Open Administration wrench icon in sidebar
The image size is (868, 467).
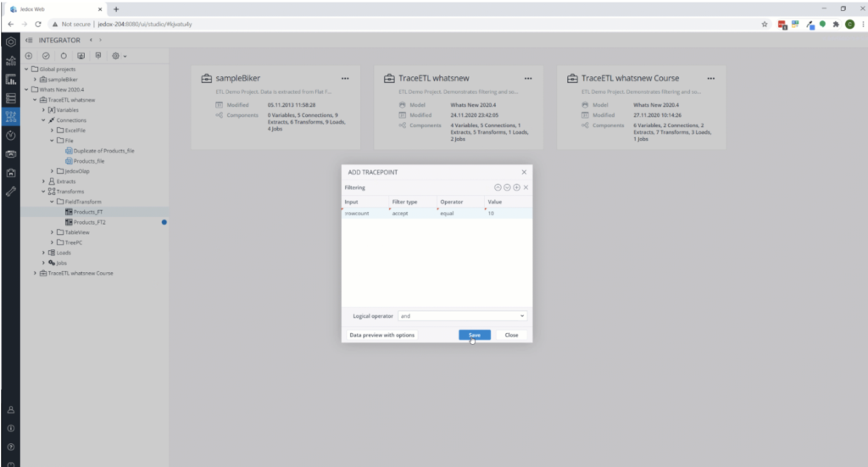click(x=10, y=192)
